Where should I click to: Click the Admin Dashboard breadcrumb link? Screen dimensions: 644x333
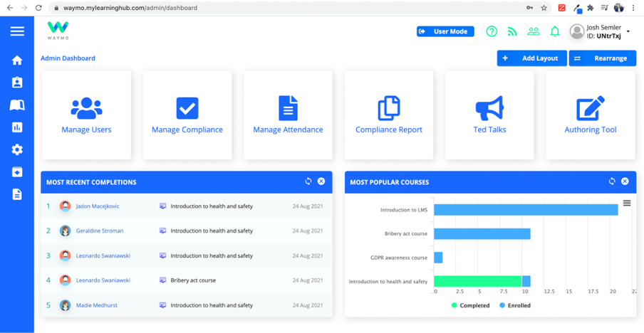pos(68,58)
